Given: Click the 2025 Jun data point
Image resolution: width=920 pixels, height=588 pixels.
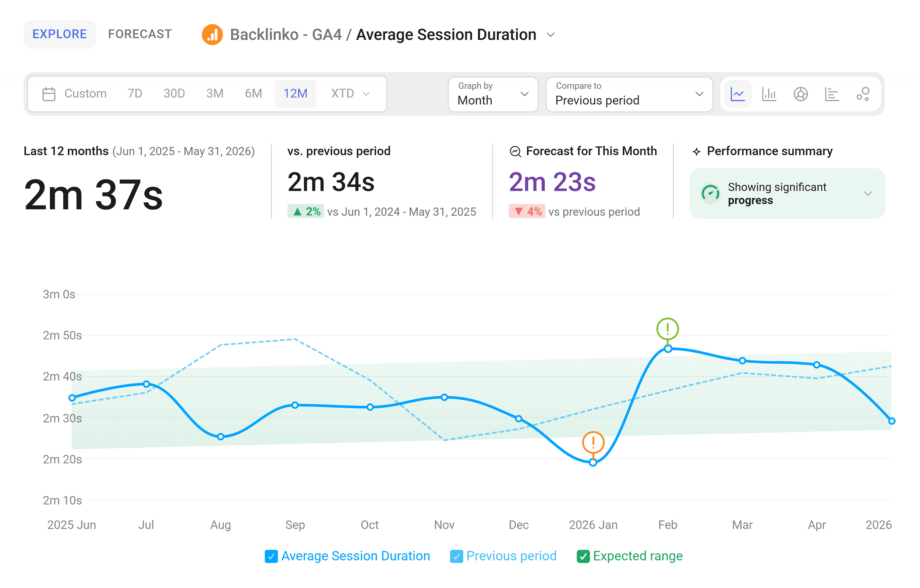Looking at the screenshot, I should (x=72, y=398).
